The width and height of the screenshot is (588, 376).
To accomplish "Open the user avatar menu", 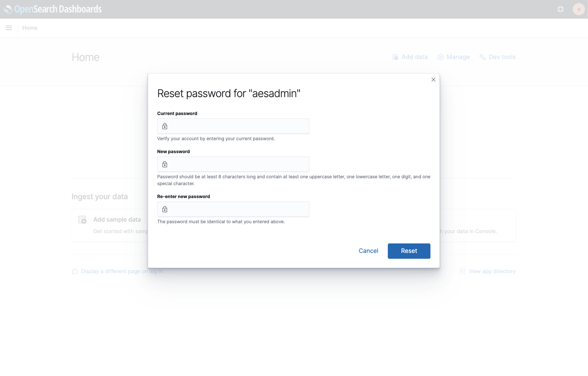I will 578,9.
